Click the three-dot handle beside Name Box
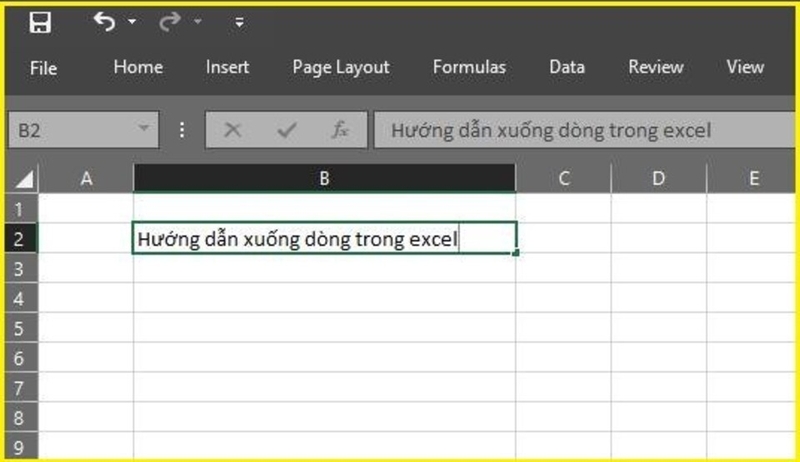The height and width of the screenshot is (462, 800). coord(182,131)
